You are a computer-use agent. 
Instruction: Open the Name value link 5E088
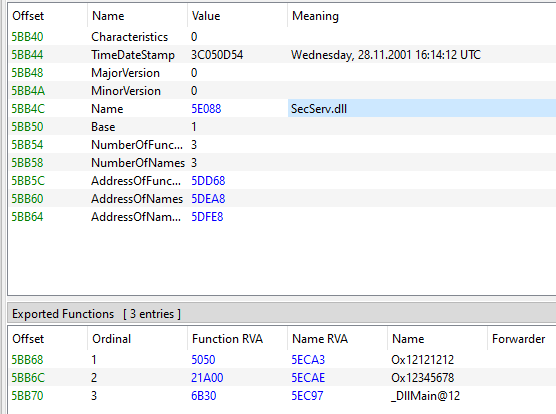206,108
